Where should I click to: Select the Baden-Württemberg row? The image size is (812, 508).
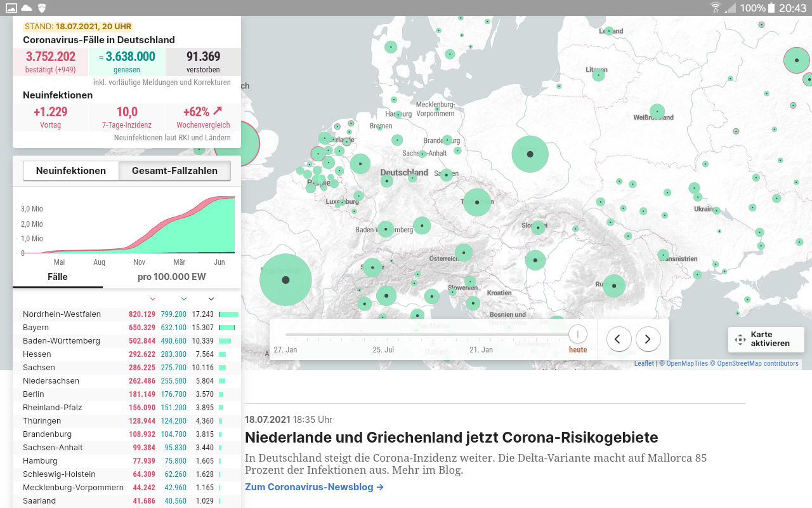(127, 341)
